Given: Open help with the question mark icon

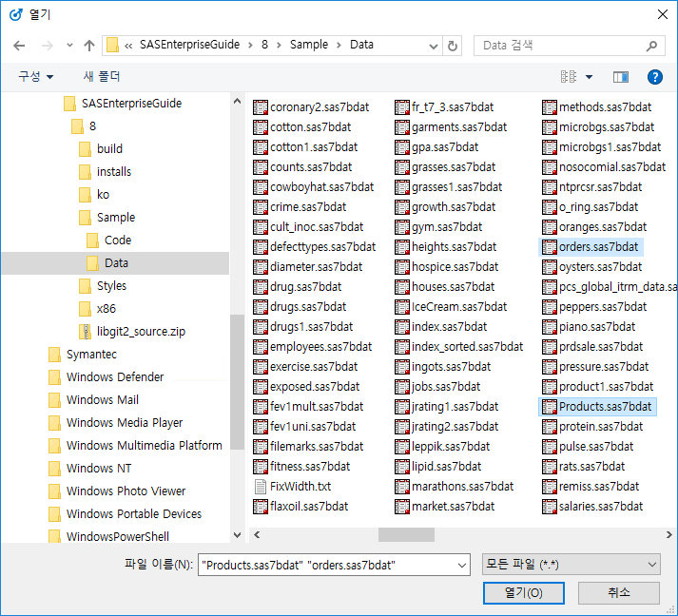Looking at the screenshot, I should (x=654, y=76).
